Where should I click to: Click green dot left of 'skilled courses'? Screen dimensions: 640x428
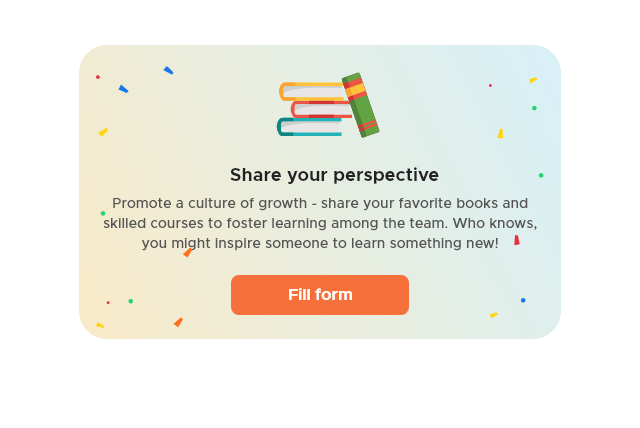(x=103, y=213)
